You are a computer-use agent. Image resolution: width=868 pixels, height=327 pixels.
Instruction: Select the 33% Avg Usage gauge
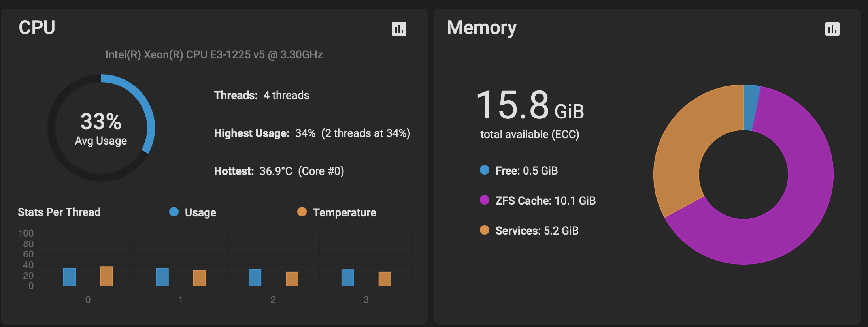point(101,128)
